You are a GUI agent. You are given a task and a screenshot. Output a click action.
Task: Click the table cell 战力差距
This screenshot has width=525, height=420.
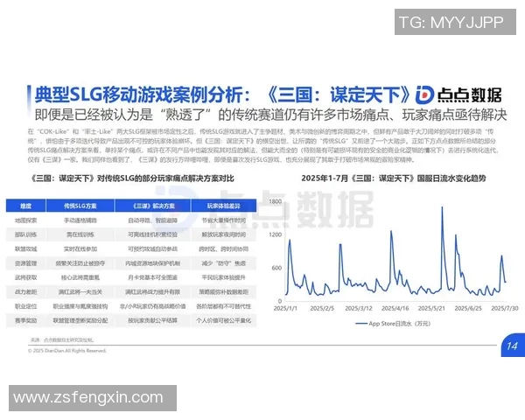click(x=25, y=292)
